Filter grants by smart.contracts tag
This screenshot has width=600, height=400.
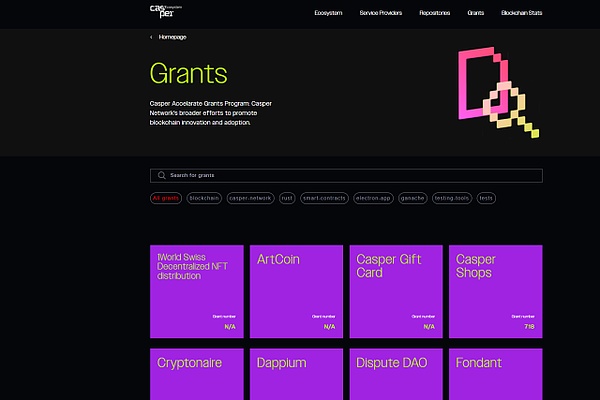click(x=325, y=198)
